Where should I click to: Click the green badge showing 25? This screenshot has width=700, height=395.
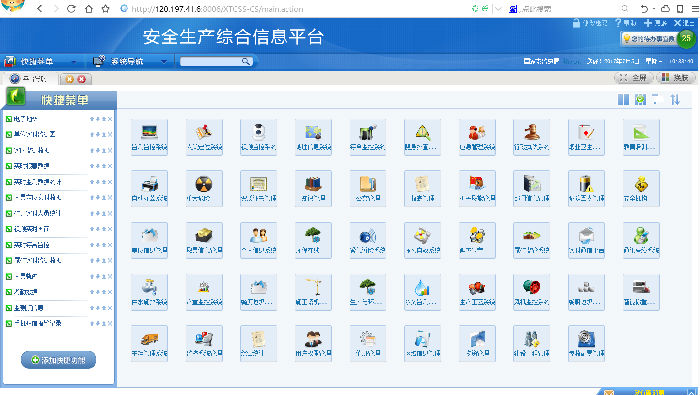tap(686, 39)
